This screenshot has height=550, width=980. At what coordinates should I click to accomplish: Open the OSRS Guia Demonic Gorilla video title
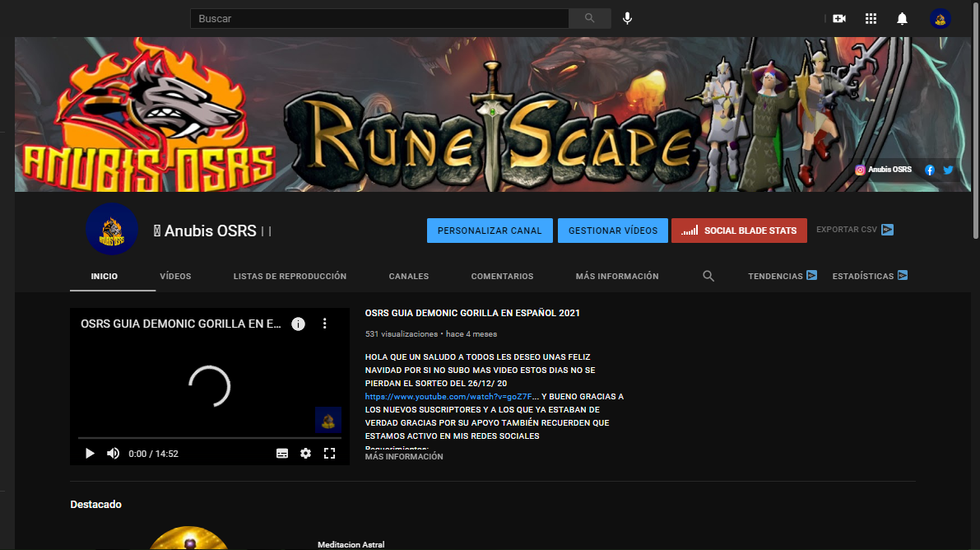click(472, 313)
